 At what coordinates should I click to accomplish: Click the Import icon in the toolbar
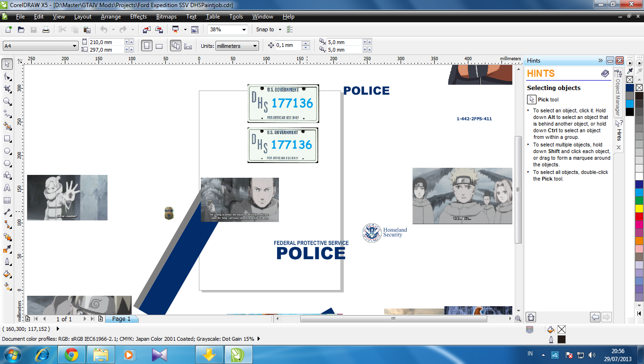pos(147,29)
